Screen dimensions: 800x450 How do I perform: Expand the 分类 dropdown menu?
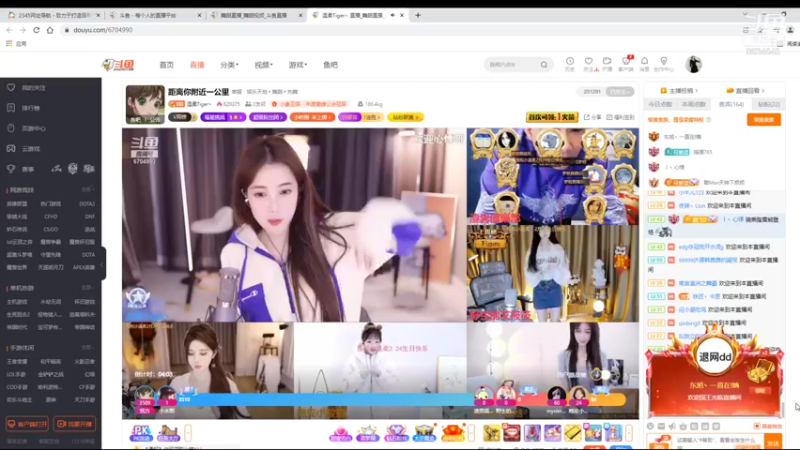pyautogui.click(x=229, y=65)
